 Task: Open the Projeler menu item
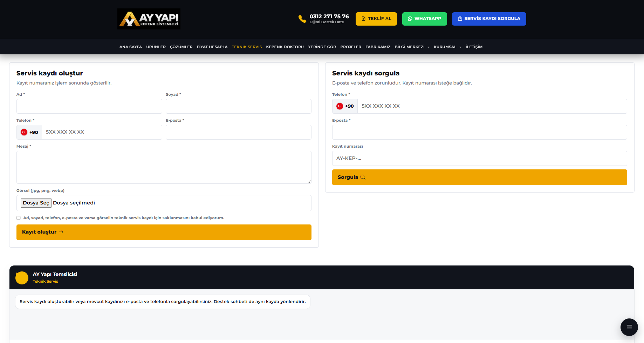[351, 47]
